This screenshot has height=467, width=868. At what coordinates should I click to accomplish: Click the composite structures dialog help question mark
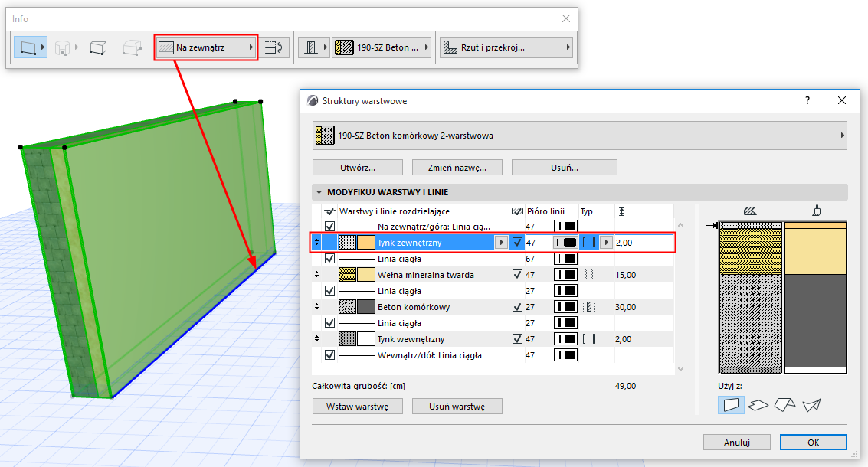807,101
